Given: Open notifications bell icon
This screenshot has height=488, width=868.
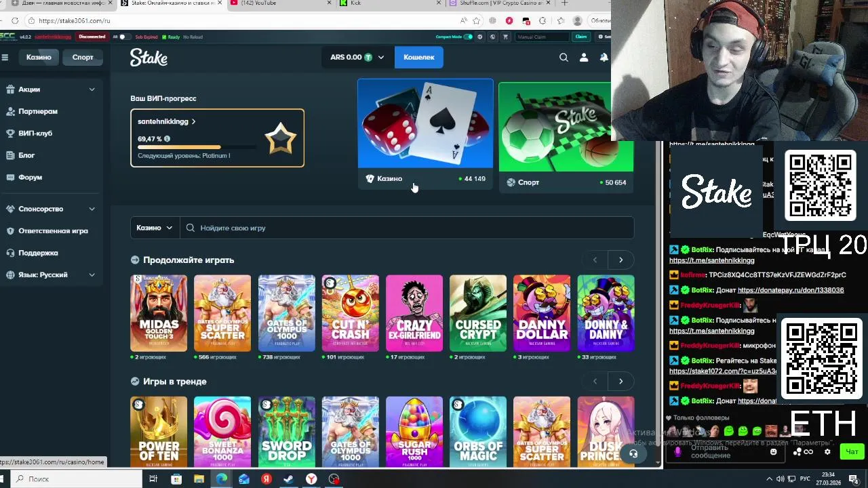Looking at the screenshot, I should [x=604, y=58].
